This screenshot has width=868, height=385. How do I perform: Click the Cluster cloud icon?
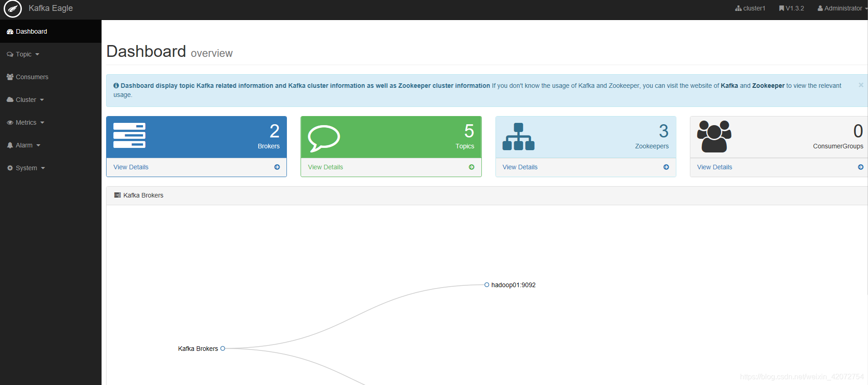(x=10, y=100)
